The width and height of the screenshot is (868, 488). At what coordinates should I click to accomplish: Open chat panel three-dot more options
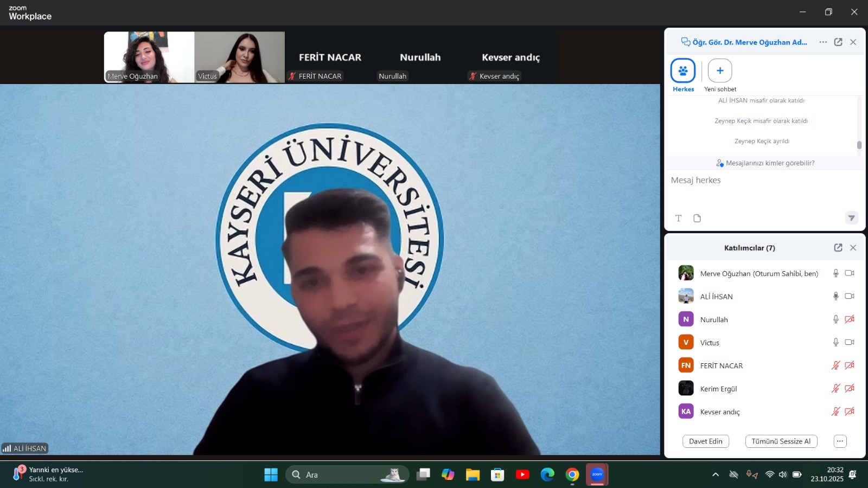click(x=823, y=42)
